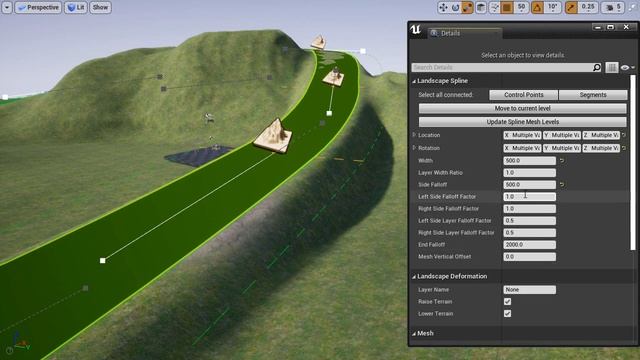Open the Lit view mode menu
Viewport: 640px width, 360px height.
76,7
